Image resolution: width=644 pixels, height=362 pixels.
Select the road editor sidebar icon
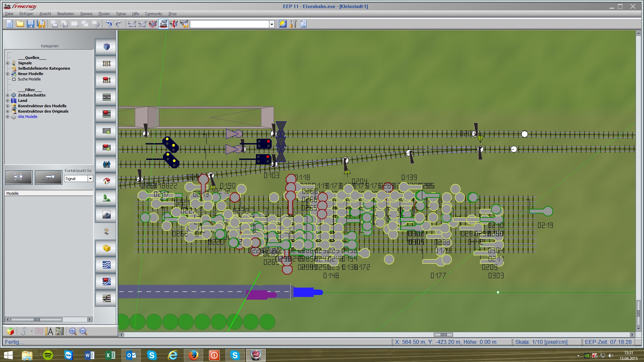tap(106, 97)
